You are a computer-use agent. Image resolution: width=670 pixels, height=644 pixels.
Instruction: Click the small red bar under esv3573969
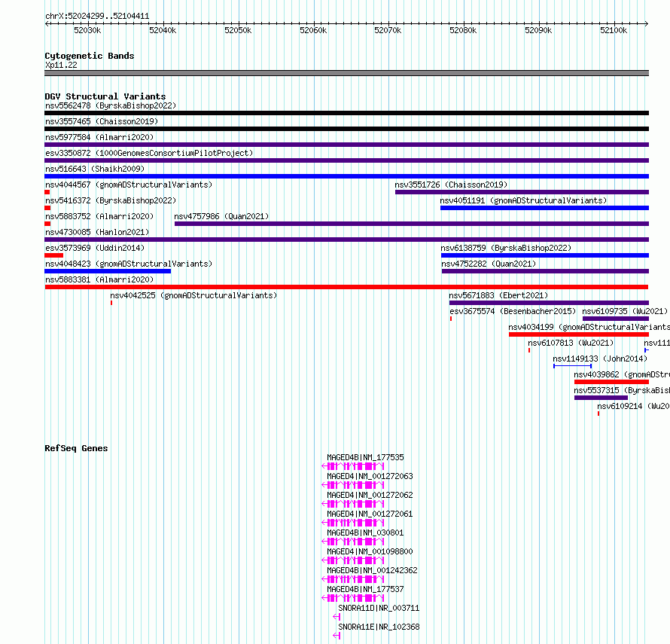pyautogui.click(x=54, y=255)
